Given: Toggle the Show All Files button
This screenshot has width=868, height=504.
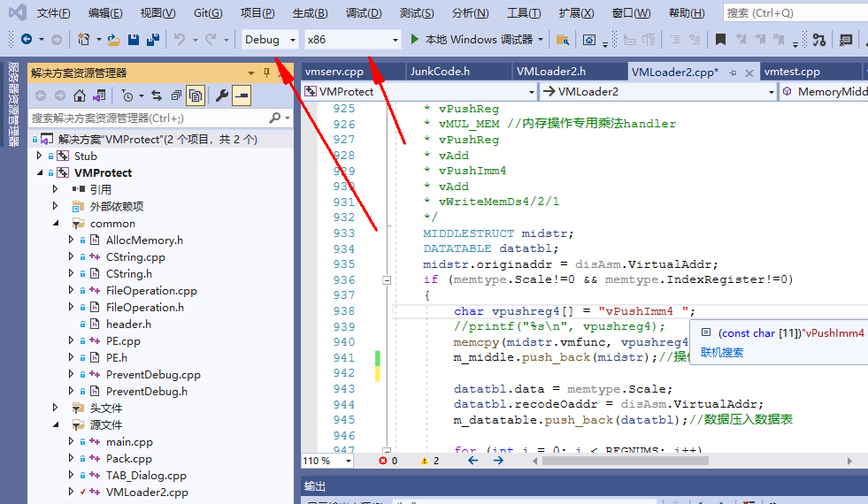Looking at the screenshot, I should click(196, 95).
